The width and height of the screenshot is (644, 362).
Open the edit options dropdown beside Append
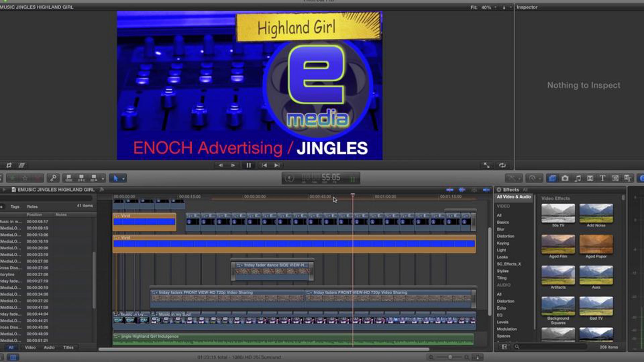103,178
